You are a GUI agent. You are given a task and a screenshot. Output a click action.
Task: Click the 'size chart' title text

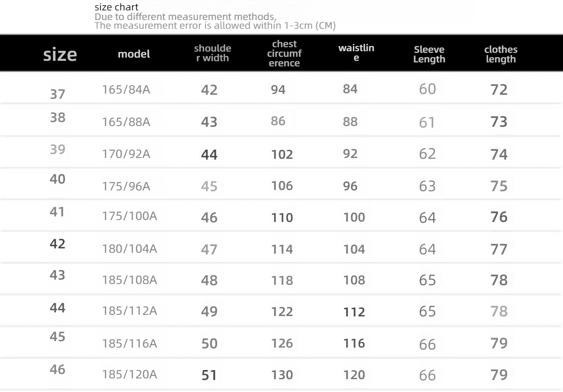click(117, 7)
